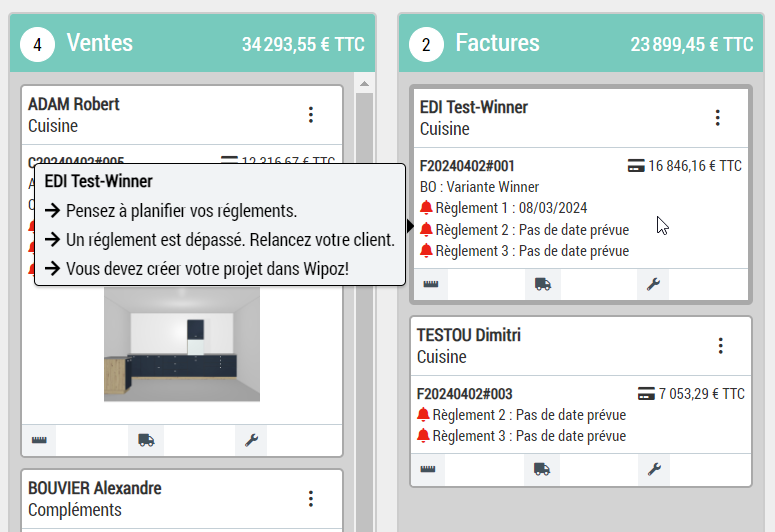
Task: Click wrench icon on TESTOU Dimitri card
Action: (x=653, y=469)
